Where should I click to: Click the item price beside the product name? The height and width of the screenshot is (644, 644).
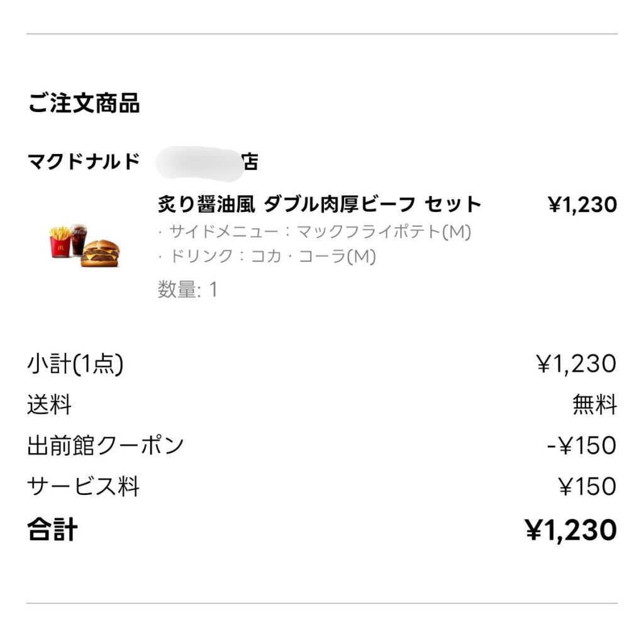tap(582, 204)
